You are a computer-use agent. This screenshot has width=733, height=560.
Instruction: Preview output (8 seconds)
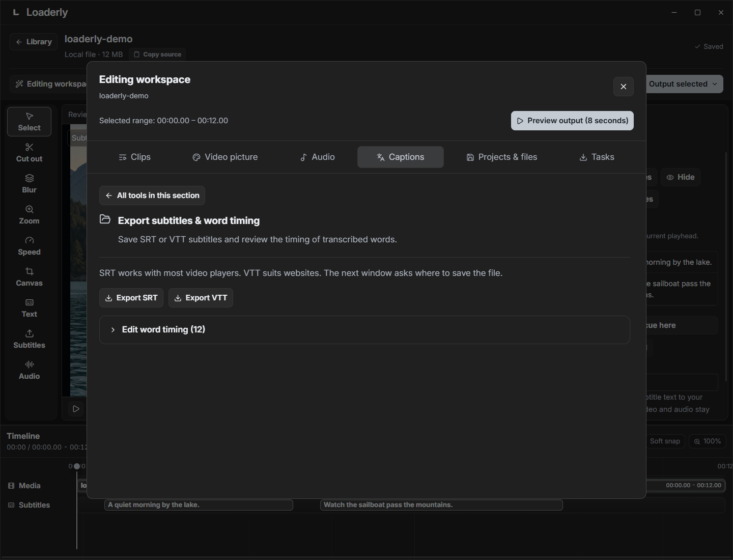pyautogui.click(x=572, y=121)
